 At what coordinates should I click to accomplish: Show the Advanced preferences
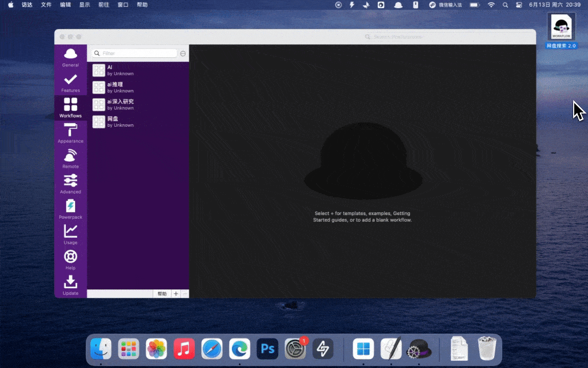(70, 184)
